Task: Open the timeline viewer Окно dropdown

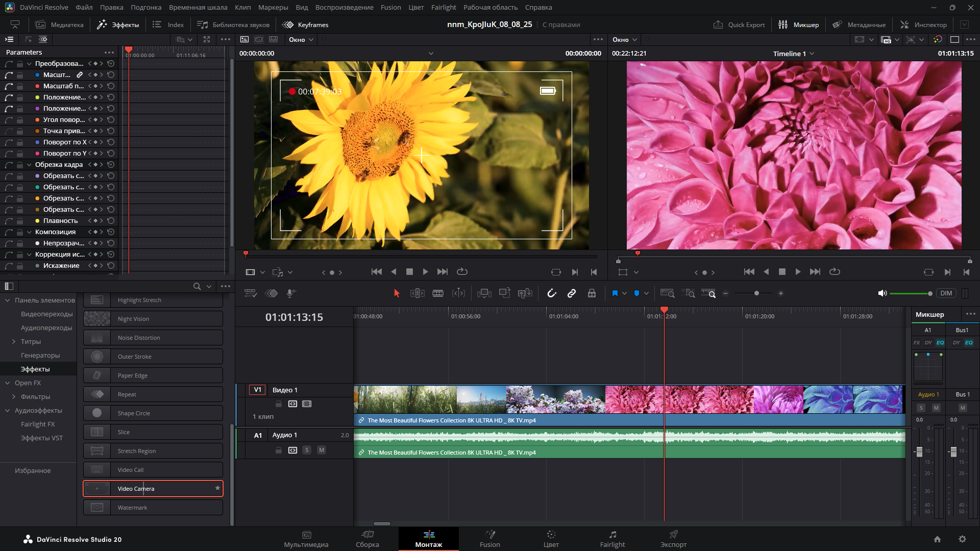Action: (624, 39)
